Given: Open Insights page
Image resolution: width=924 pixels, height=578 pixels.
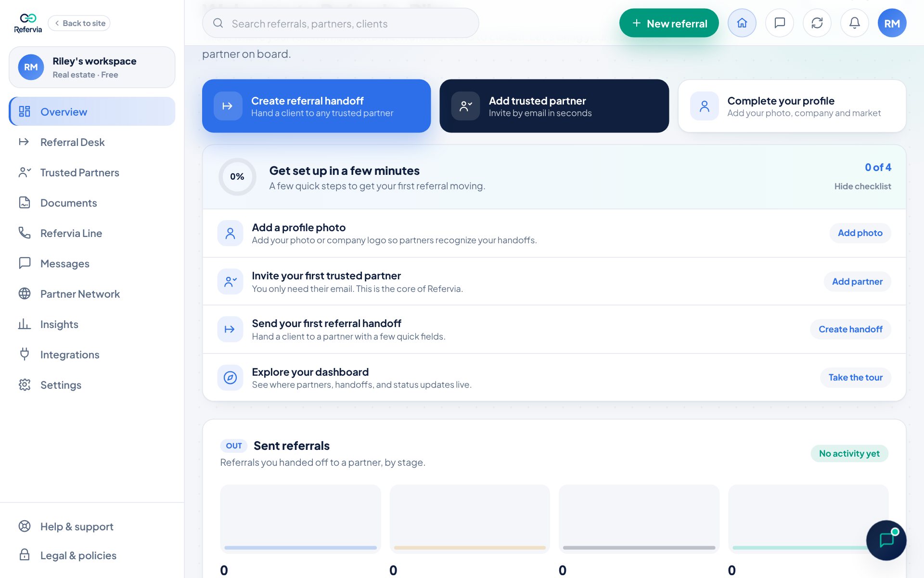Looking at the screenshot, I should 92,324.
